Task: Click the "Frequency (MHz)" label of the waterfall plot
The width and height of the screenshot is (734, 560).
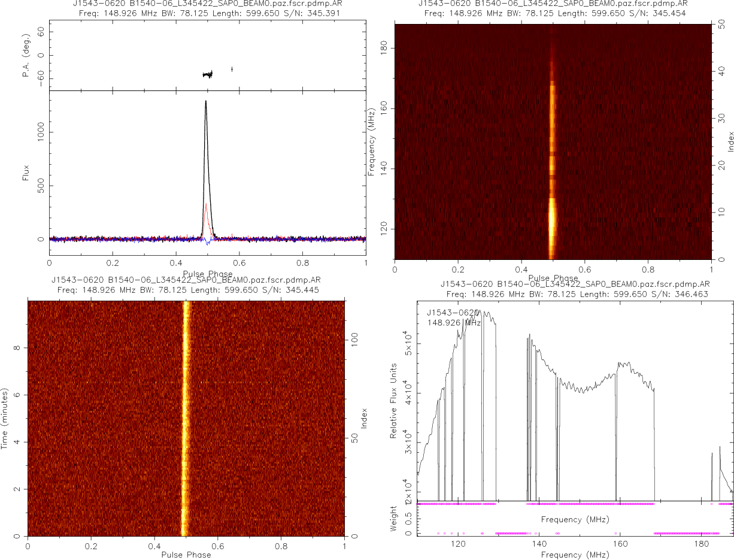Action: coord(372,142)
